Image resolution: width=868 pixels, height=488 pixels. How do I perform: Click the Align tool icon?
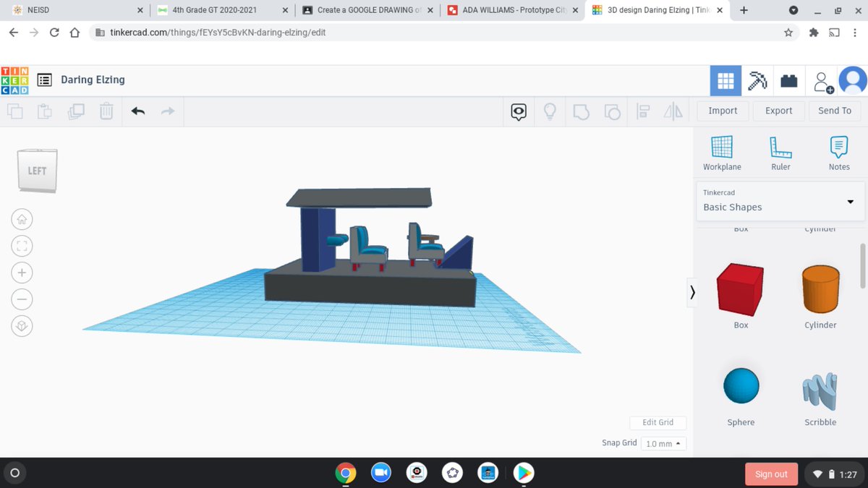[642, 111]
